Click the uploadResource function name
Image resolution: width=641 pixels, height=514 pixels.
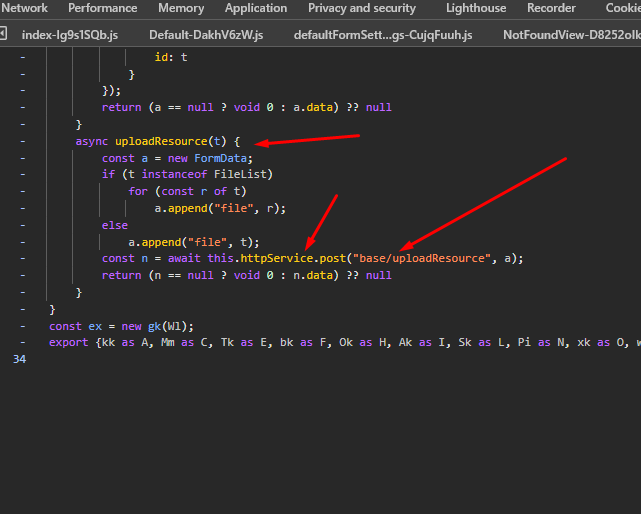pos(161,141)
